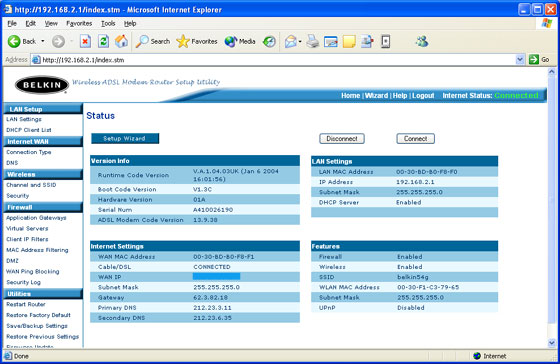
Task: Open the Favorites menu
Action: [x=79, y=24]
